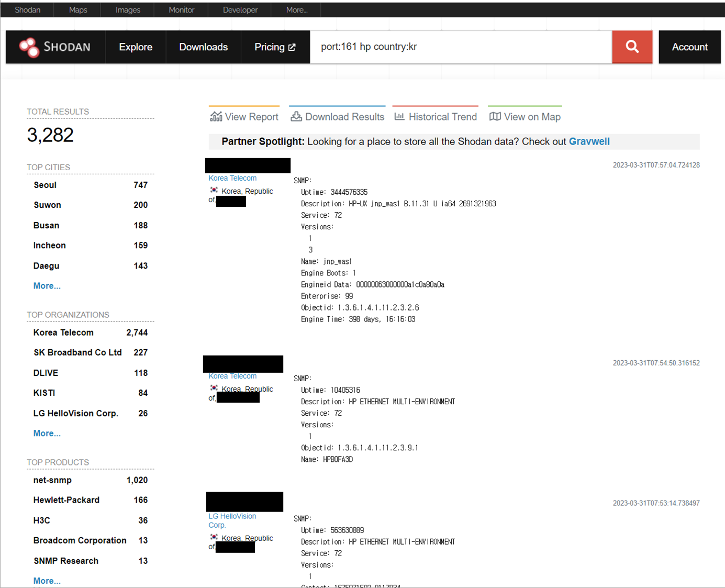Expand More... under Top Products
Screen dimensions: 725x588
pos(47,581)
